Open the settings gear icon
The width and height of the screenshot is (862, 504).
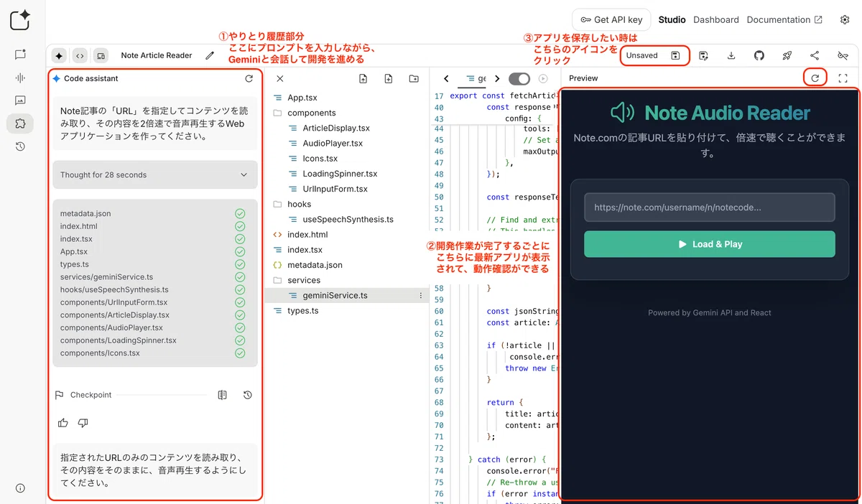(x=845, y=19)
